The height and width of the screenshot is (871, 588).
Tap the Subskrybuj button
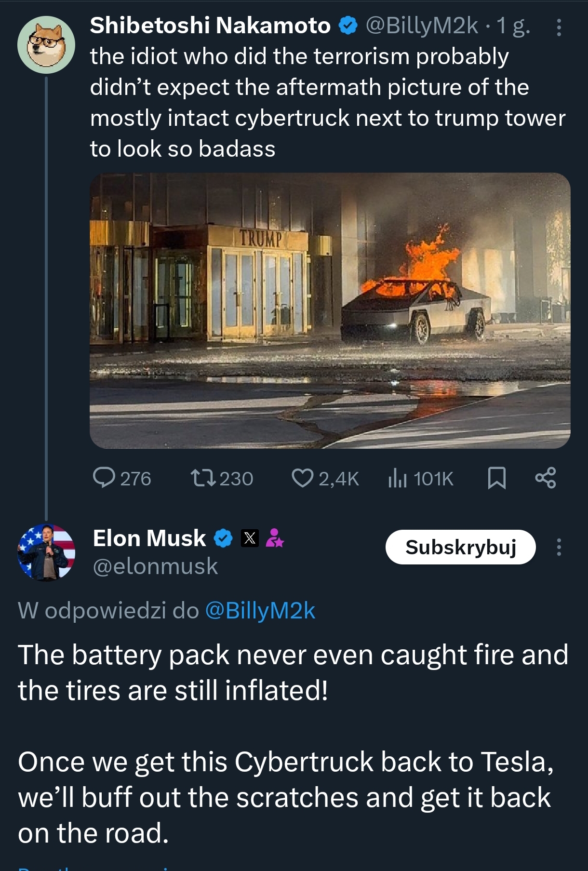[460, 547]
